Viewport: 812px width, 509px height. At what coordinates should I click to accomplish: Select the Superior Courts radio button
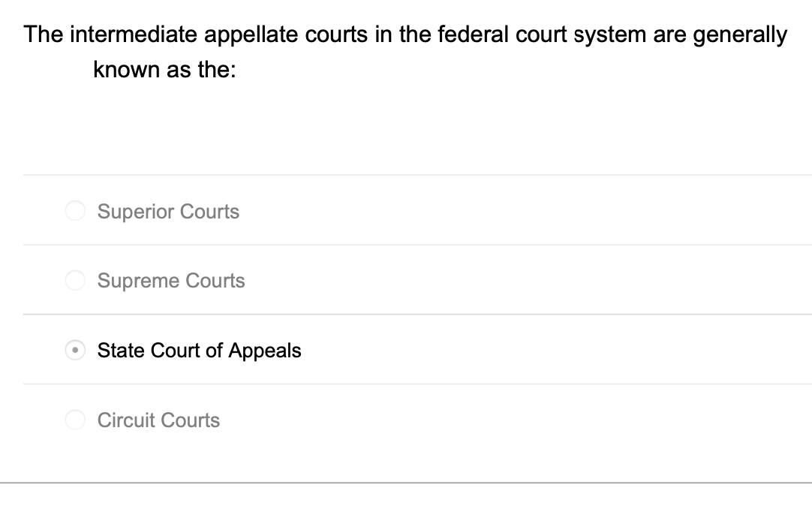coord(75,211)
